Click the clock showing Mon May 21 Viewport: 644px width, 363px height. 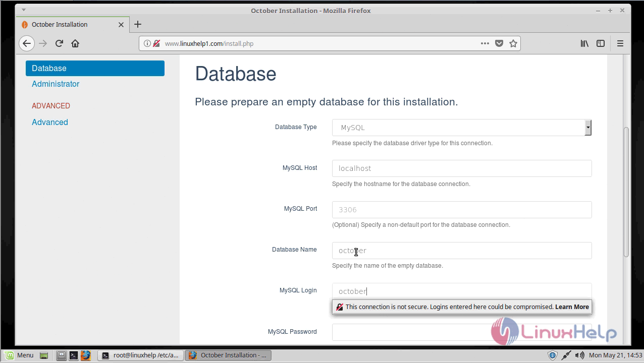coord(615,355)
